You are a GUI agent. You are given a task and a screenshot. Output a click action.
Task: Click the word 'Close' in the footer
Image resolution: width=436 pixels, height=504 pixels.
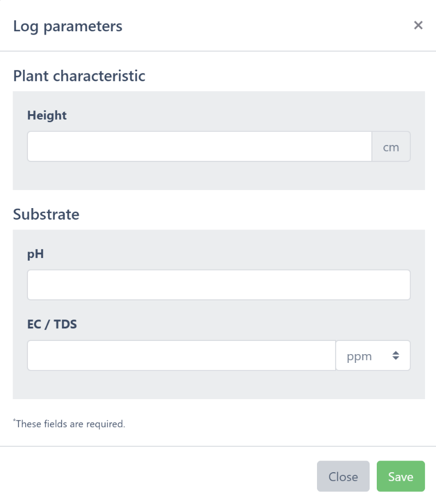(343, 477)
